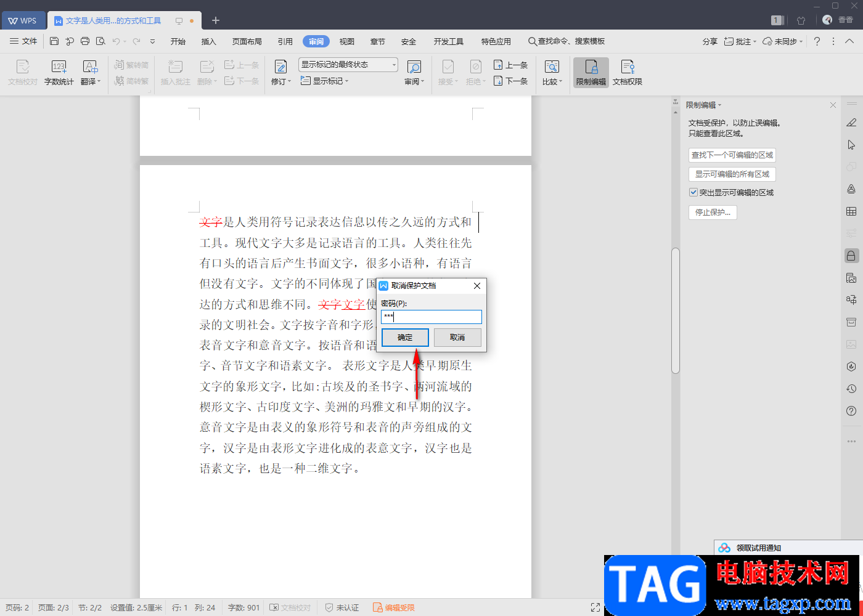This screenshot has height=616, width=863.
Task: Open Document Permissions (文档权限)
Action: tap(628, 73)
